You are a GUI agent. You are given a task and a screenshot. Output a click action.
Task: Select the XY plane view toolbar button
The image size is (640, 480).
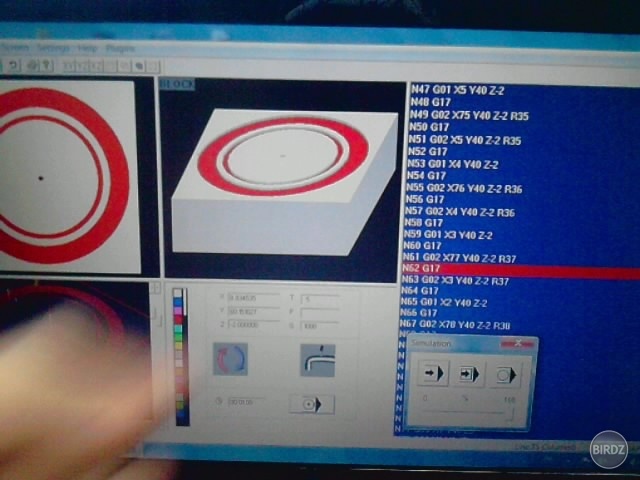(70, 66)
